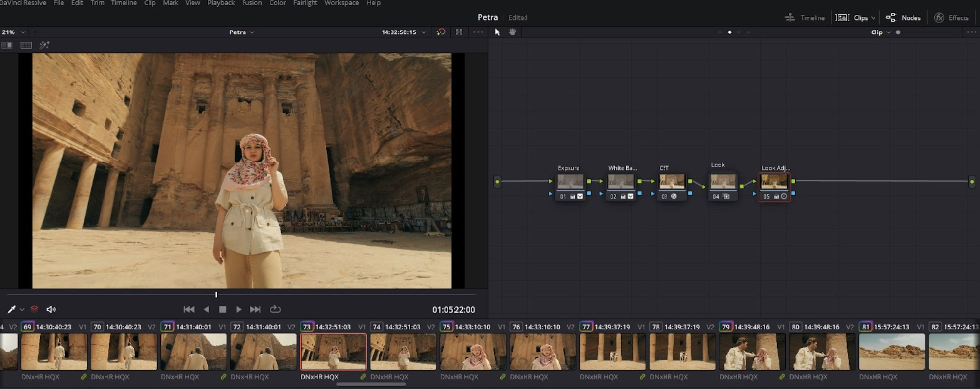Click the node graph output dot
This screenshot has width=980, height=389.
972,182
